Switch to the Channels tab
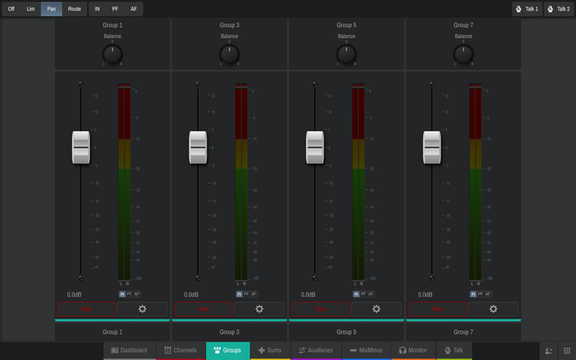 tap(180, 350)
